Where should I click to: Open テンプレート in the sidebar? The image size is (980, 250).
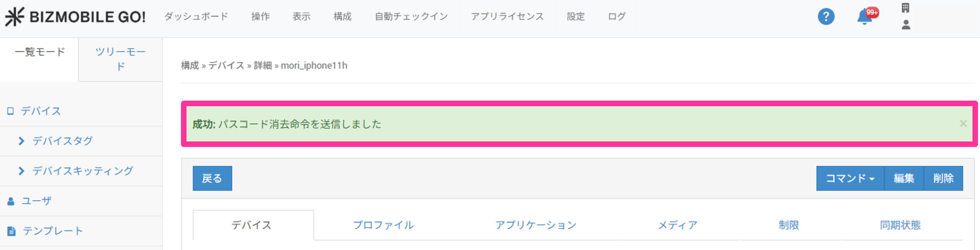pos(53,231)
